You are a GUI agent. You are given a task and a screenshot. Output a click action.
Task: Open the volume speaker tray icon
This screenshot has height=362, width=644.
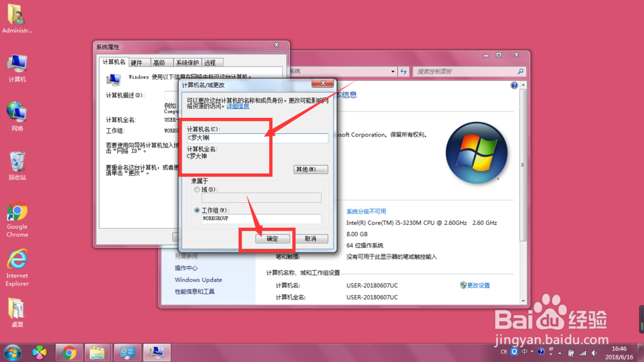[x=594, y=352]
